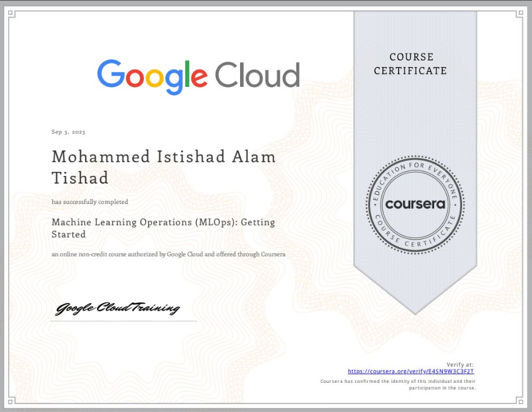Click the course title 'Machine Learning Operations (MLOps): Getting'
The image size is (532, 412).
tap(163, 223)
